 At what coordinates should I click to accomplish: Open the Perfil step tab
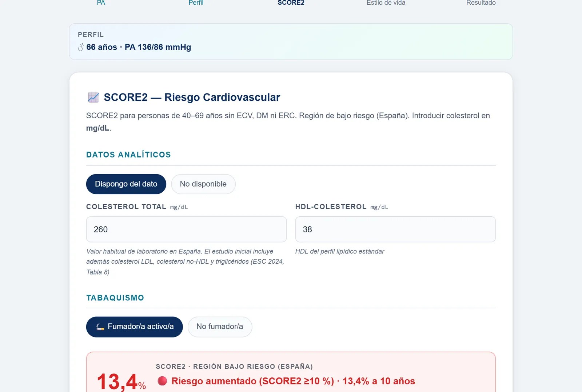196,3
